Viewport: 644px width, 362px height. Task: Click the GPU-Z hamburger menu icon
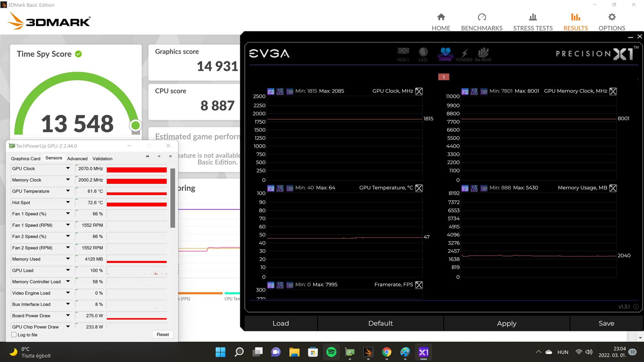pos(170,156)
